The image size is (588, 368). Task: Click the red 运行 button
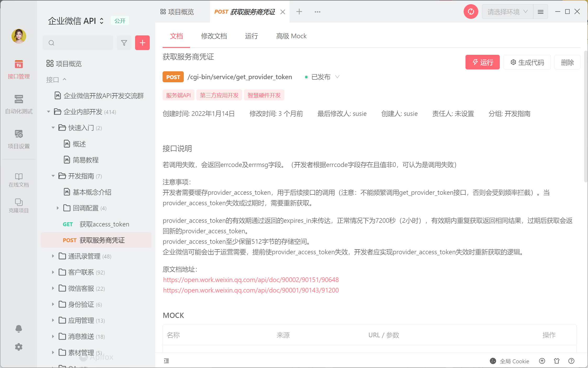[x=482, y=62]
